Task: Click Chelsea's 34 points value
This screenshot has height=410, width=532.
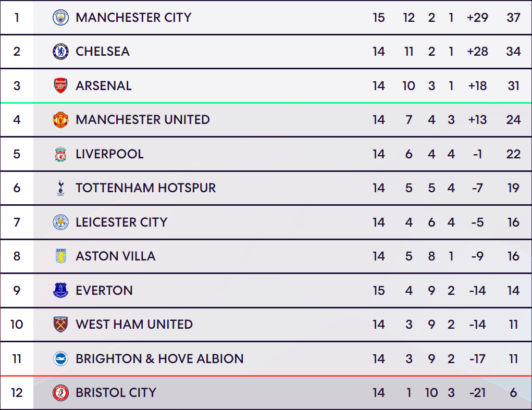Action: click(513, 52)
